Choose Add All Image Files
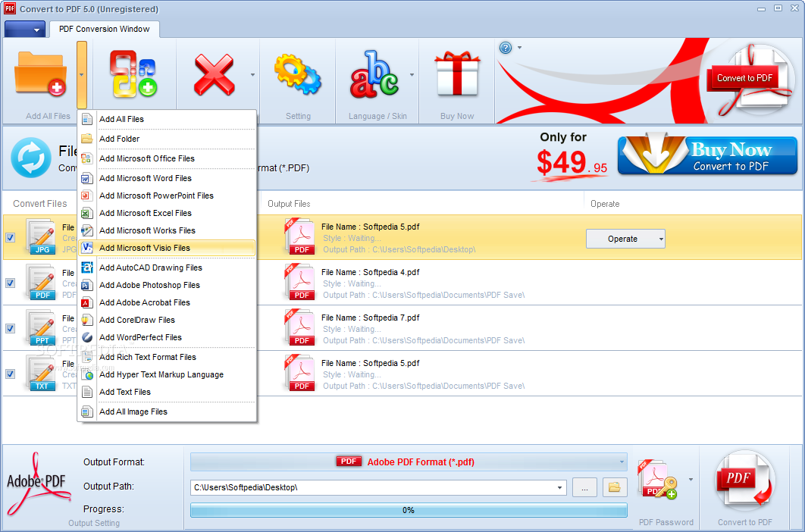This screenshot has height=532, width=805. pyautogui.click(x=167, y=412)
